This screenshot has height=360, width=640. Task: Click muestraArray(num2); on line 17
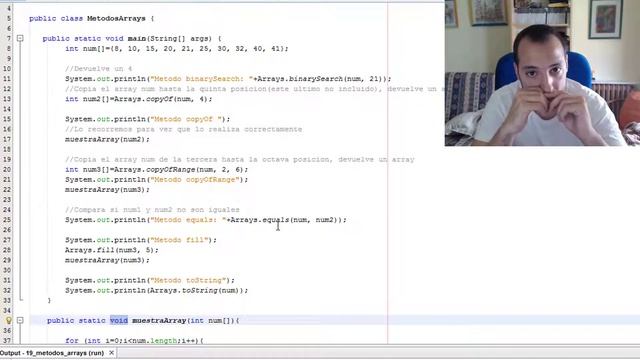[107, 139]
